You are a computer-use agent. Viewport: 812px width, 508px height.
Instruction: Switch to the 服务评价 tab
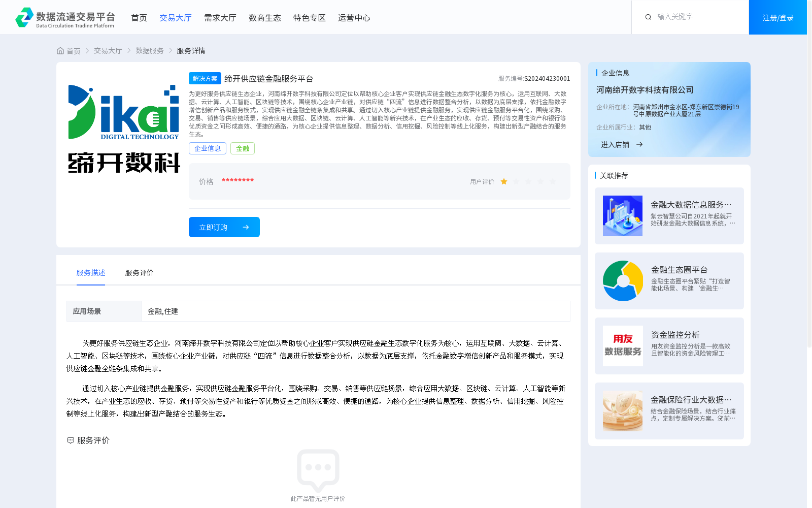(140, 273)
